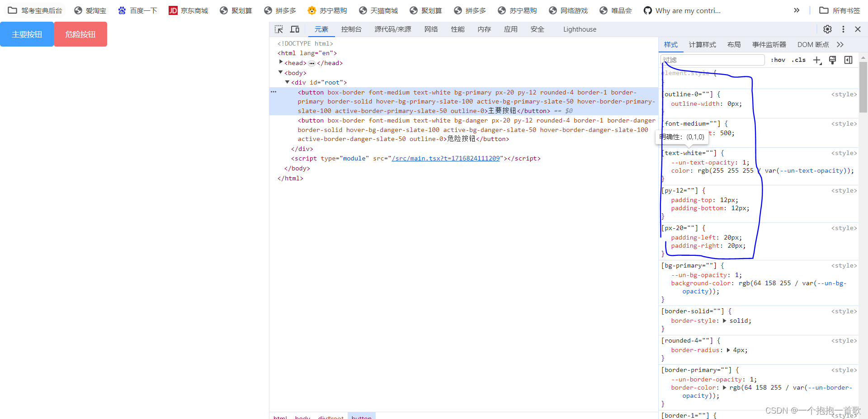The image size is (868, 419).
Task: Toggle the element state paint-roller icon
Action: tap(833, 60)
